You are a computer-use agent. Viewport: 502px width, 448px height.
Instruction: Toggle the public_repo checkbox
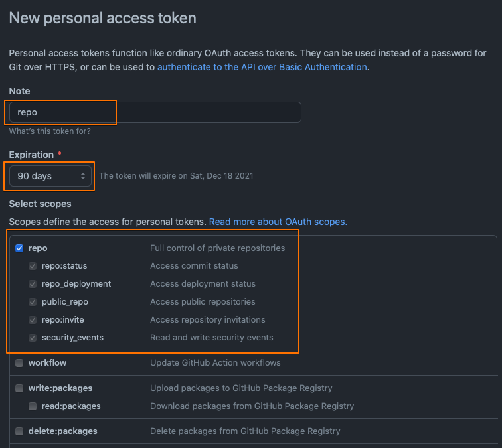[x=33, y=302]
